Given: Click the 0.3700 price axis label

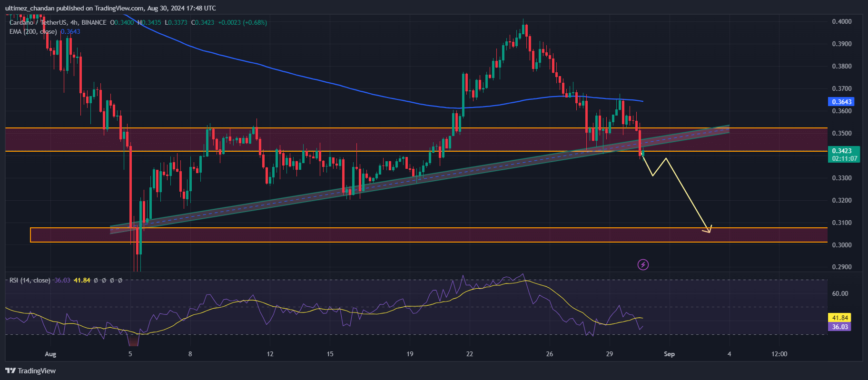Looking at the screenshot, I should click(842, 88).
